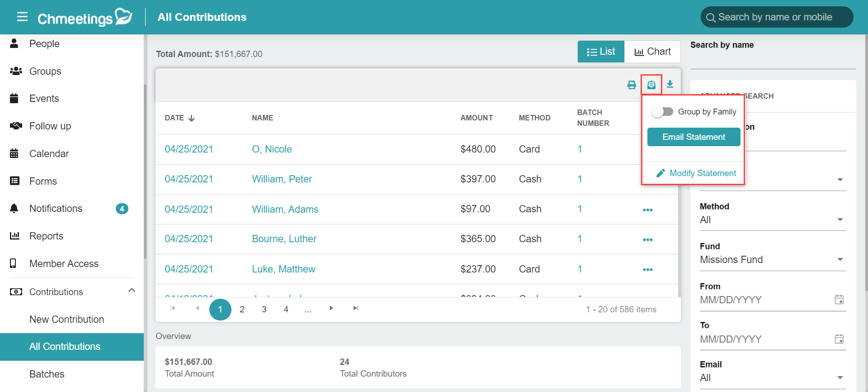The height and width of the screenshot is (392, 868).
Task: Open contributor Luke, Matthew
Action: tap(283, 269)
